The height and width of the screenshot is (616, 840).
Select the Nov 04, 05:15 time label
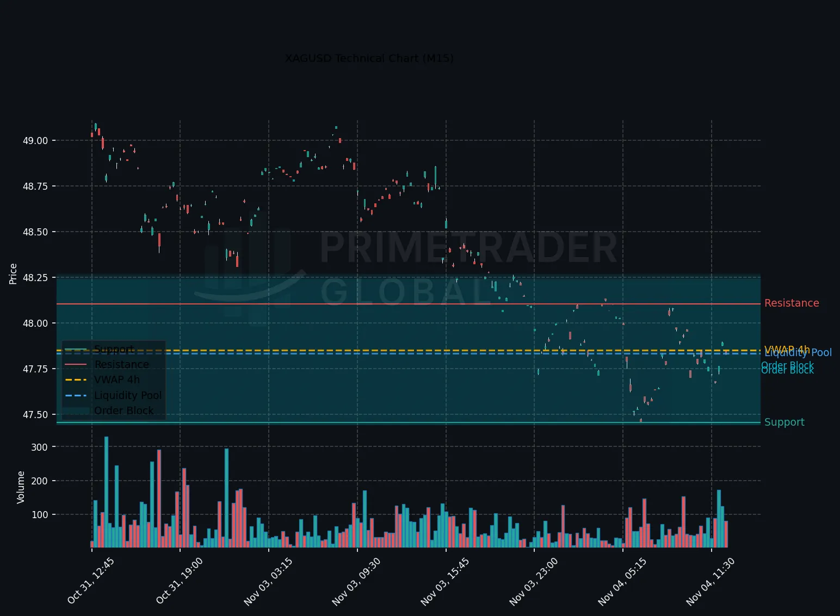coord(622,581)
